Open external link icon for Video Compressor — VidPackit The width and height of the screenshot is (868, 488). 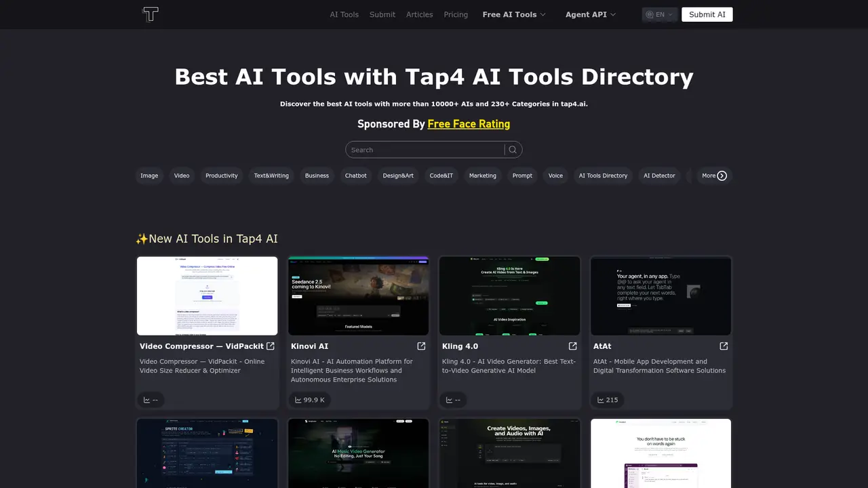point(271,346)
